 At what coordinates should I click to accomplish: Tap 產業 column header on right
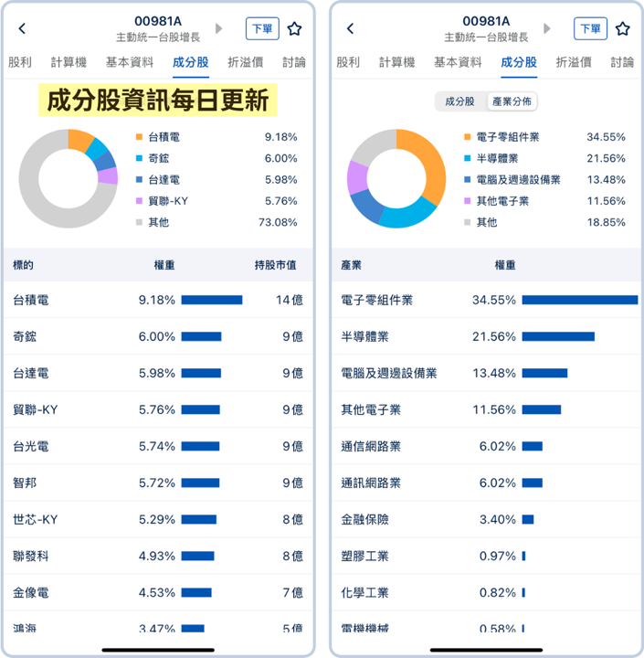(351, 265)
